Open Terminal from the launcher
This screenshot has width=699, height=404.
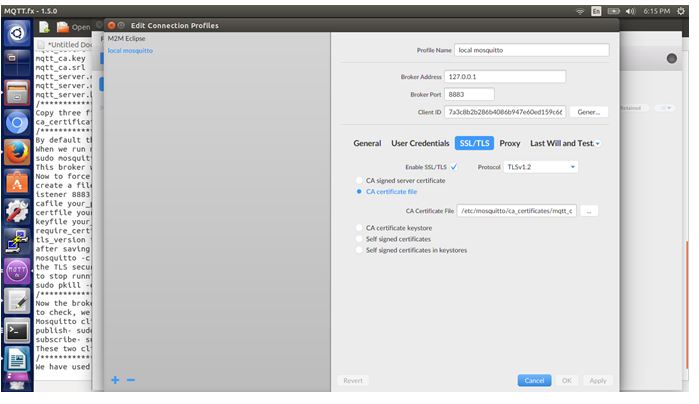pyautogui.click(x=17, y=330)
